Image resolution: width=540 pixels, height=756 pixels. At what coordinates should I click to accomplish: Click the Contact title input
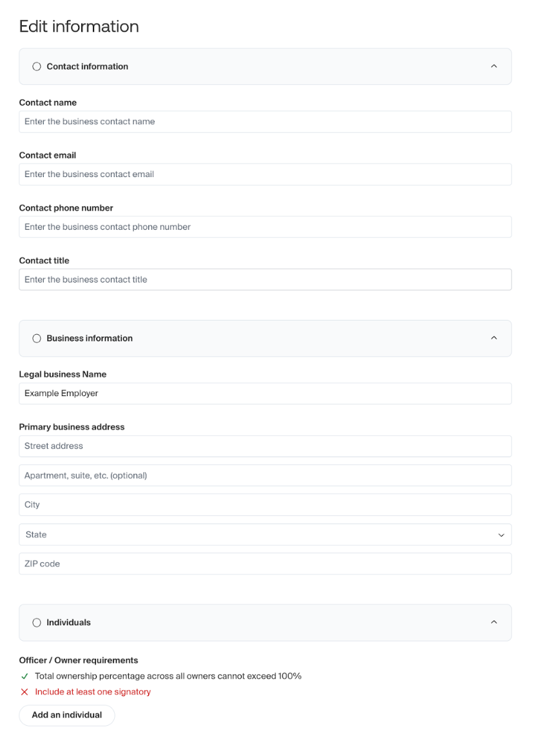pos(265,279)
